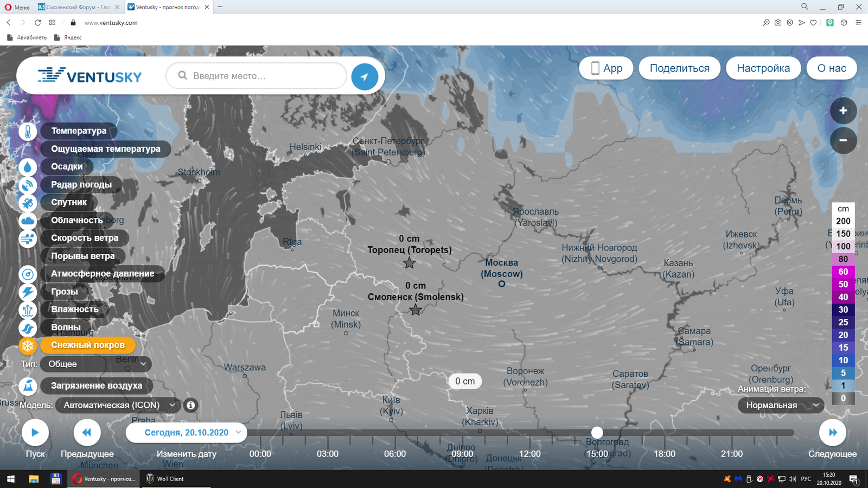Select the Ощущаемая температура layer
The height and width of the screenshot is (488, 868).
point(106,149)
